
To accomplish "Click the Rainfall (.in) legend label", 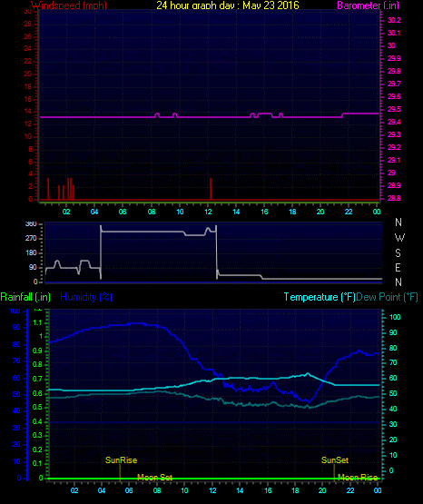I will [x=25, y=297].
